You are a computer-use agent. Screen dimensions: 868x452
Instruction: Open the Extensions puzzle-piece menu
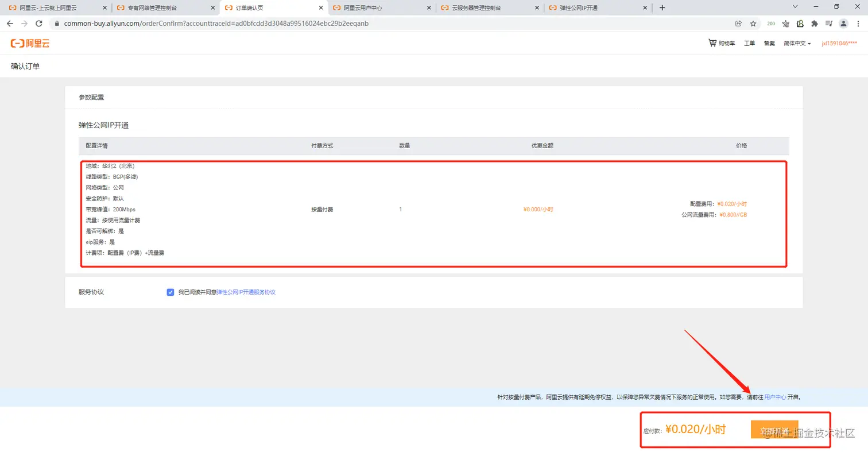(814, 24)
